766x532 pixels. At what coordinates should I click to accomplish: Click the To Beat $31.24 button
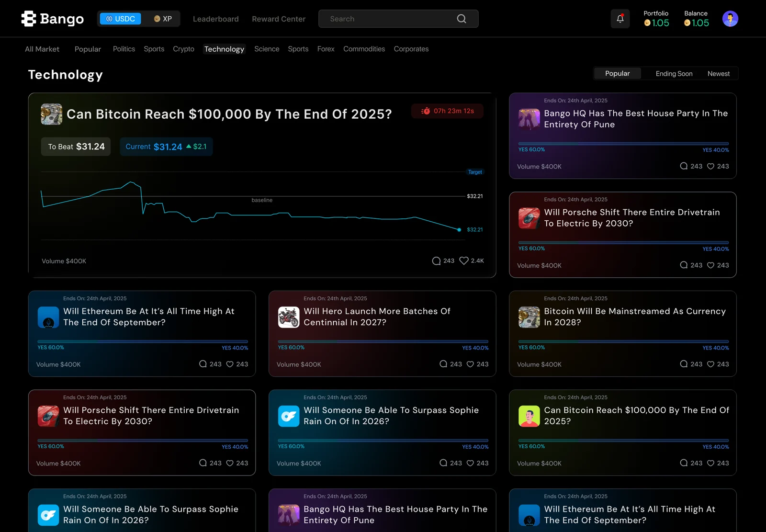76,147
